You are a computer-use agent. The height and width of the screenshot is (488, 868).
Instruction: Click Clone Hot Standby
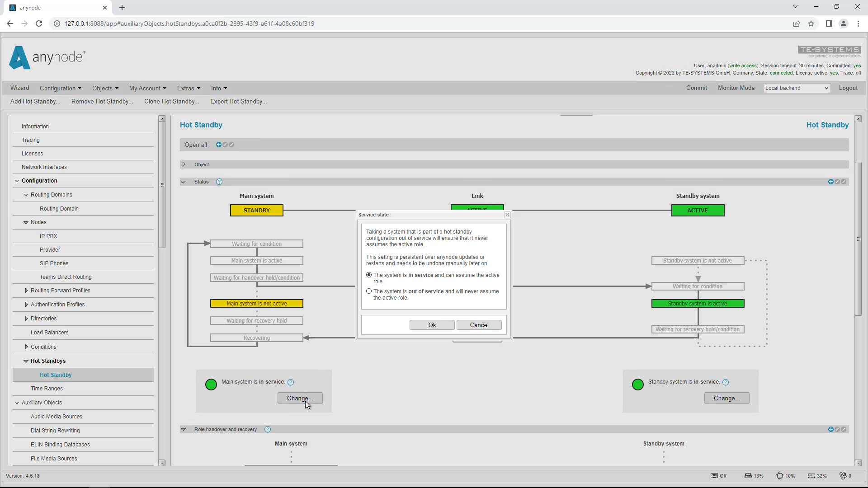pyautogui.click(x=171, y=101)
